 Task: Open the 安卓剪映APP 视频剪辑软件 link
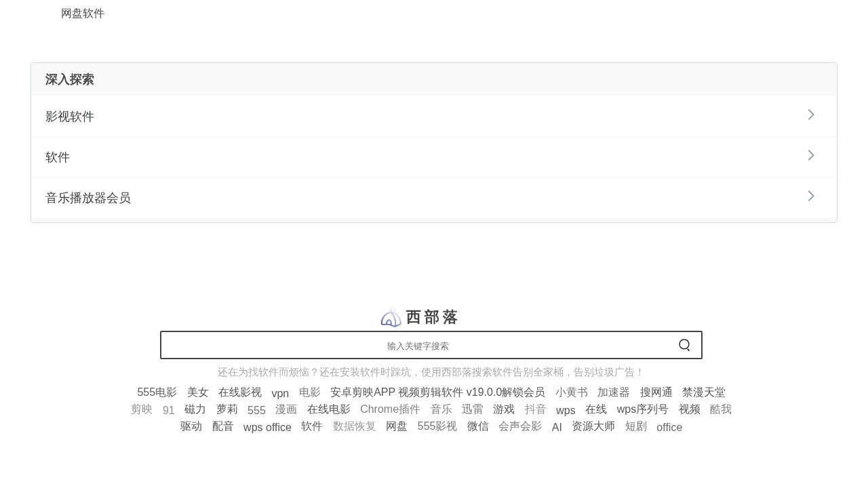coord(436,392)
